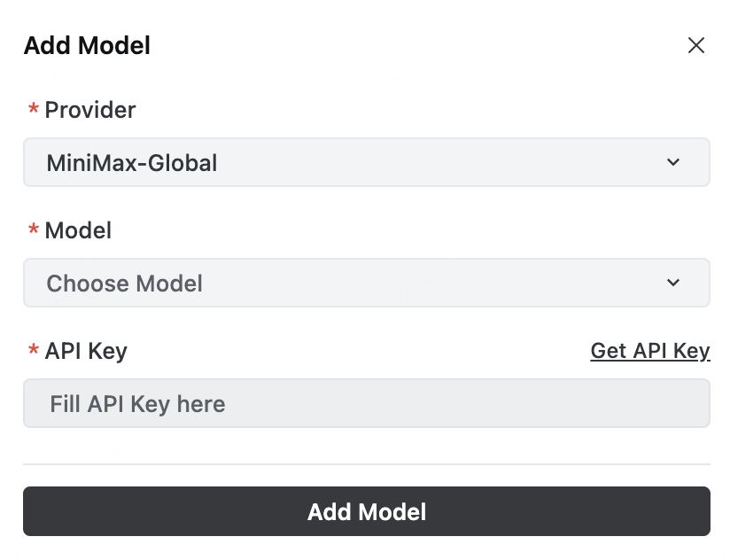Select the MiniMax-Global text in Provider box
The image size is (730, 560).
[132, 163]
